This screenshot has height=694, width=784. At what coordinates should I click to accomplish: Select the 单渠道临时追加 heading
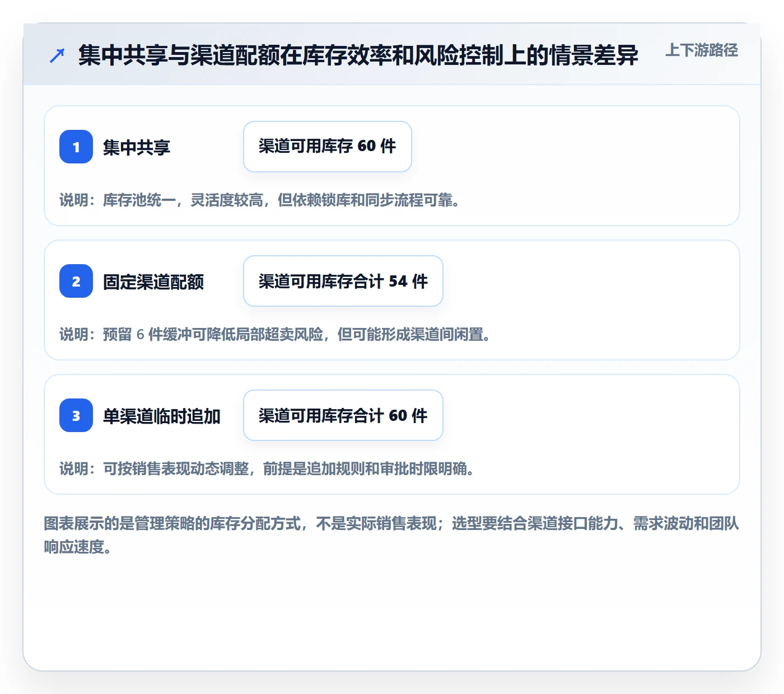pyautogui.click(x=162, y=416)
